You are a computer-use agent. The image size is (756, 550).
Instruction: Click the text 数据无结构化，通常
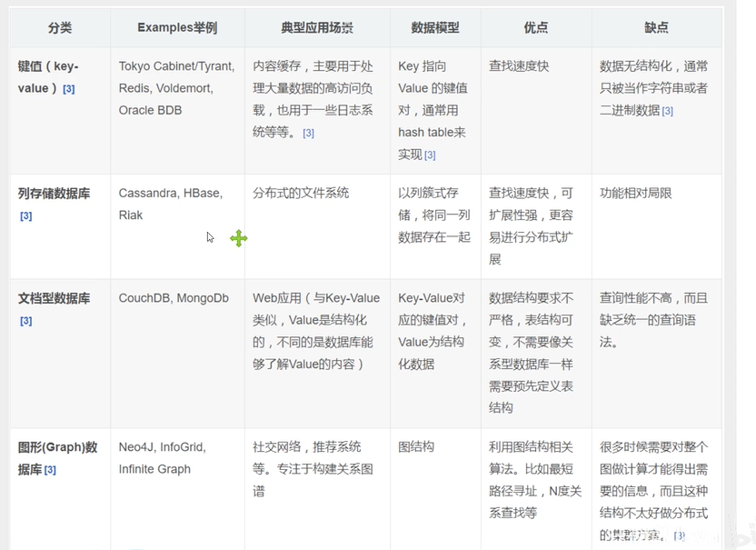pyautogui.click(x=654, y=66)
